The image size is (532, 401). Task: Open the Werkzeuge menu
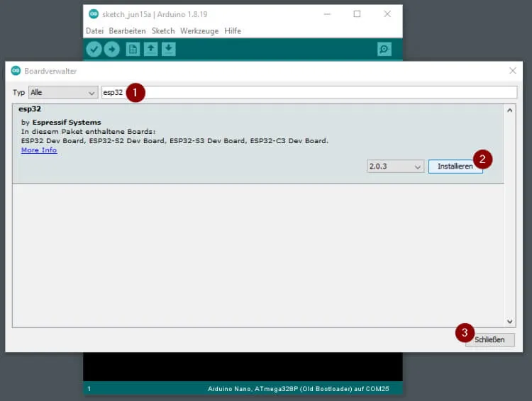tap(199, 31)
